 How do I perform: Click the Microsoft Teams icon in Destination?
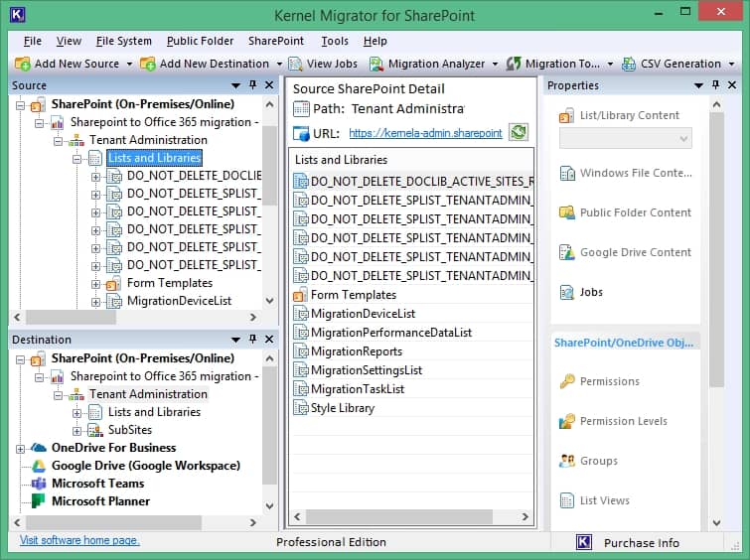[x=39, y=483]
